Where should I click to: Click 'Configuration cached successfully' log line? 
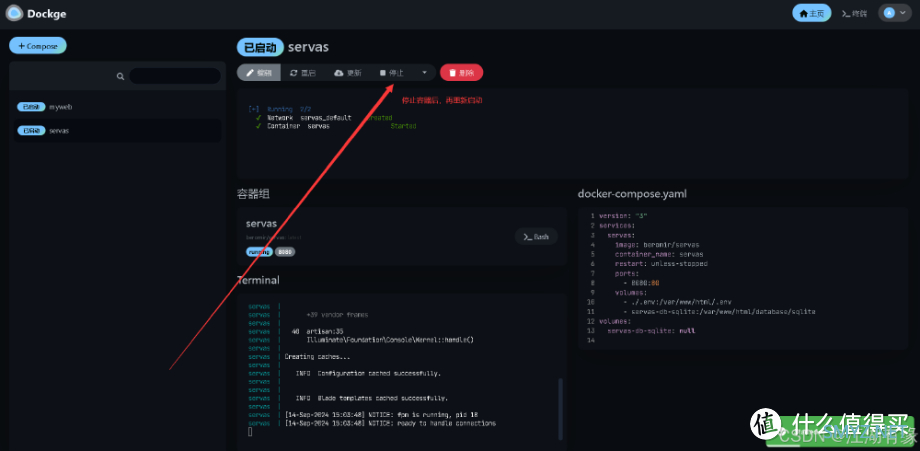click(368, 373)
